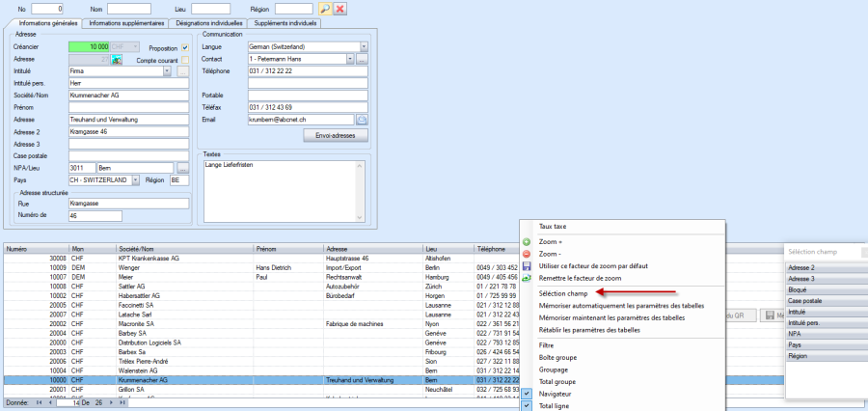Select Groupage menu entry
The image size is (868, 411).
[553, 370]
